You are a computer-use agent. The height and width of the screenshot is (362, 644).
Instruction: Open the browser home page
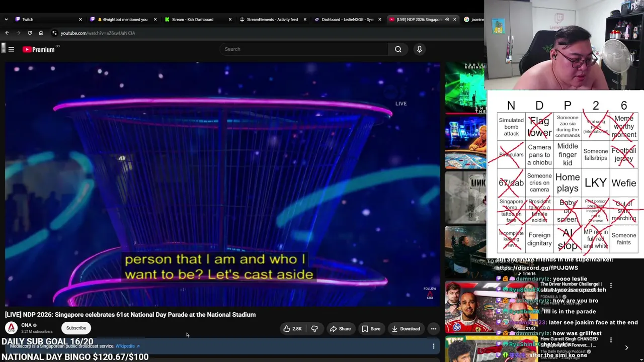click(x=41, y=33)
